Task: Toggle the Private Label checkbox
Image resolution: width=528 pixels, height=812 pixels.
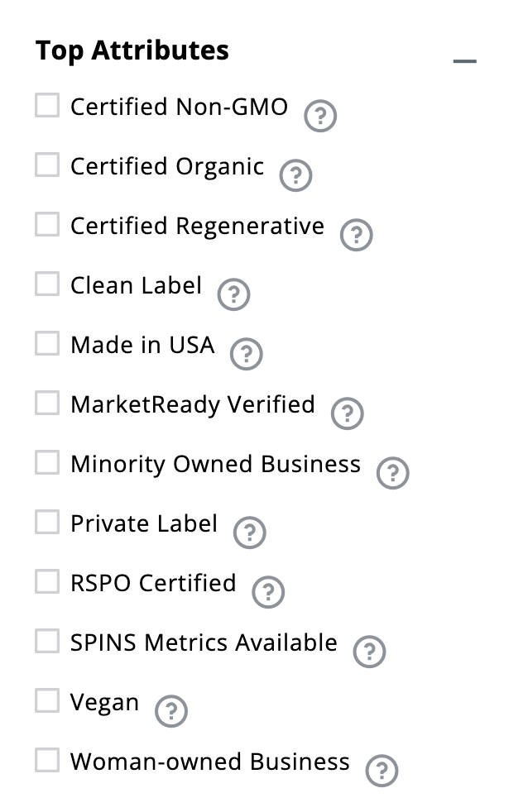Action: [x=47, y=523]
